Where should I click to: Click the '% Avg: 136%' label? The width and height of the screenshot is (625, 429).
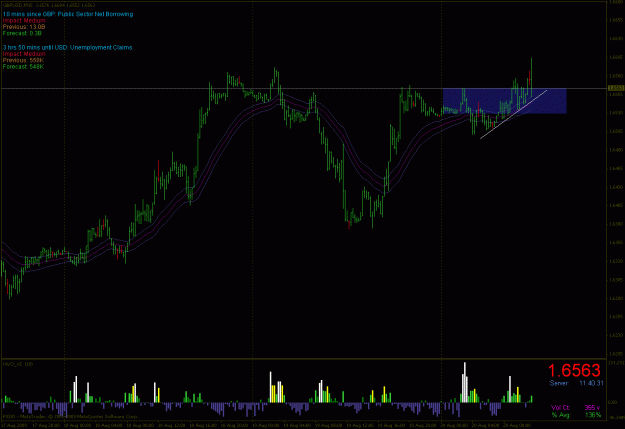point(576,415)
